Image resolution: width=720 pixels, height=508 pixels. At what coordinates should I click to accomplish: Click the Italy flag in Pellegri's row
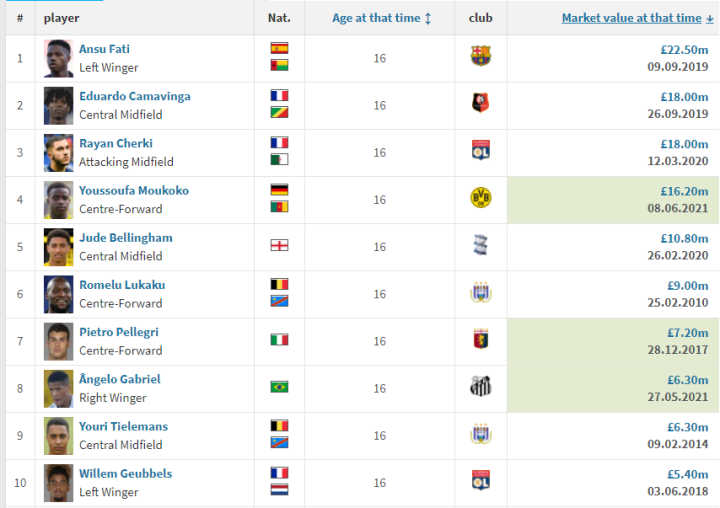tap(279, 340)
